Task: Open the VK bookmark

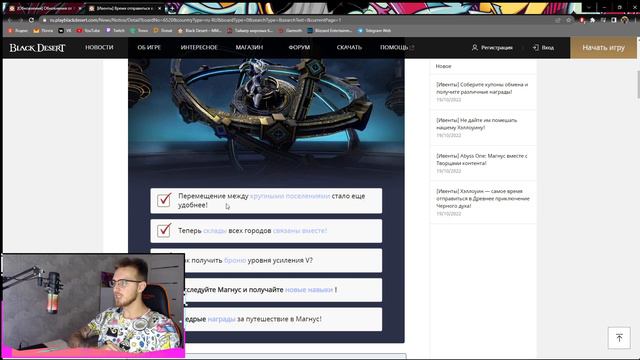Action: coord(65,31)
